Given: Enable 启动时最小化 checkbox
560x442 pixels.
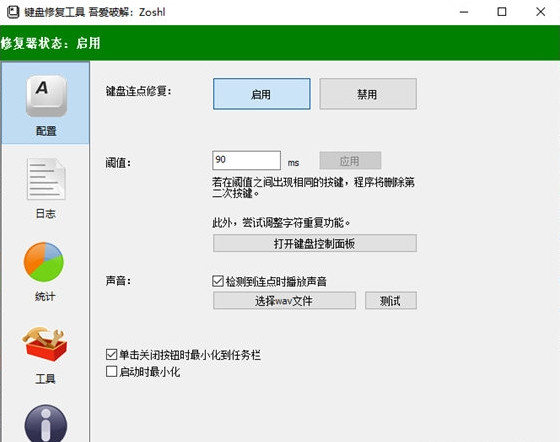Looking at the screenshot, I should tap(111, 371).
